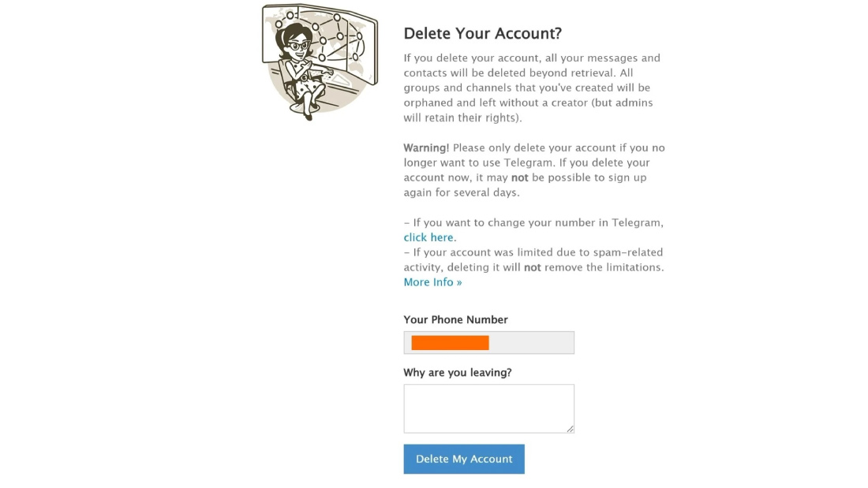Open the "More Info »" link
Screen dimensions: 868x488
click(432, 282)
